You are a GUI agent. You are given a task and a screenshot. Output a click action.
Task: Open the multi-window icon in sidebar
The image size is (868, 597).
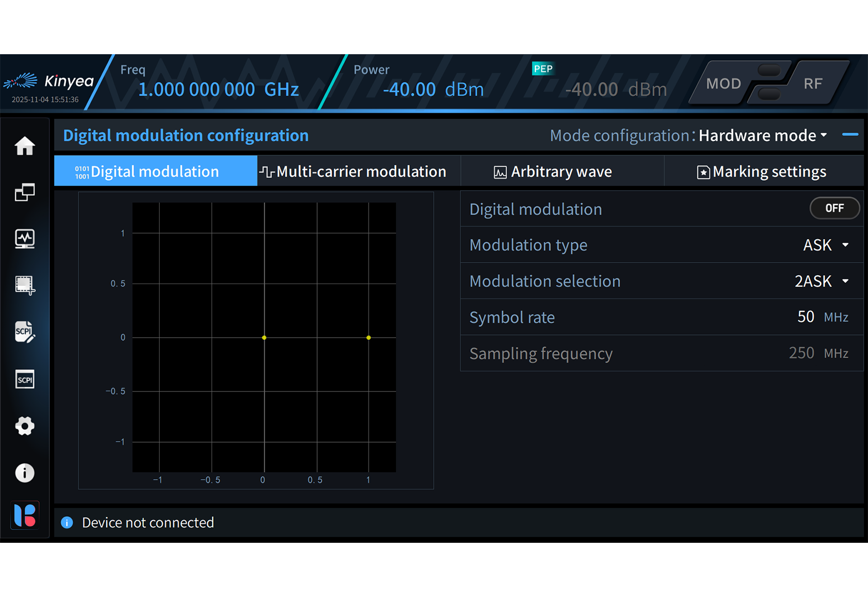(x=25, y=192)
